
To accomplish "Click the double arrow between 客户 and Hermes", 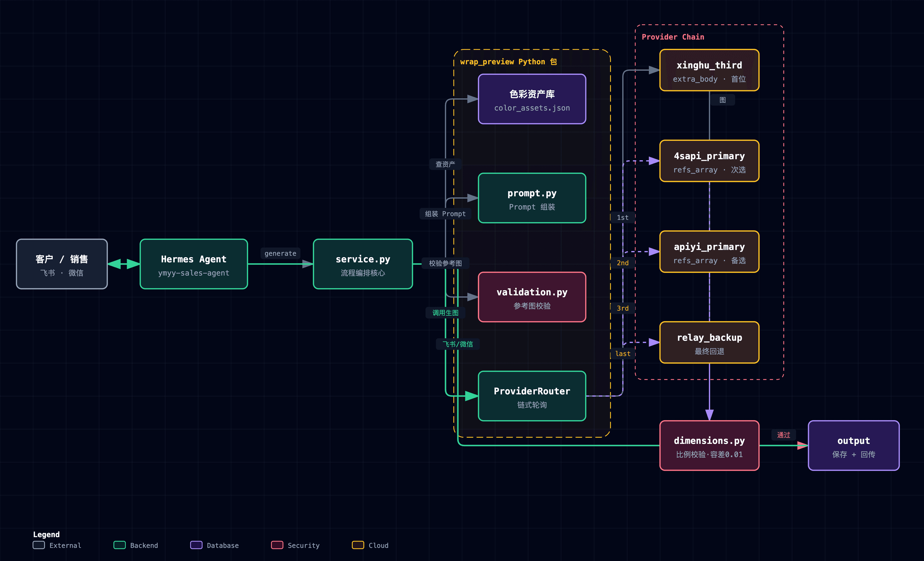I will 124,264.
